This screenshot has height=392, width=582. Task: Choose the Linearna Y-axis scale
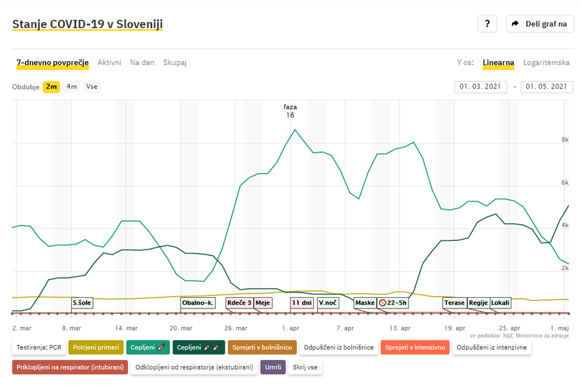(498, 63)
